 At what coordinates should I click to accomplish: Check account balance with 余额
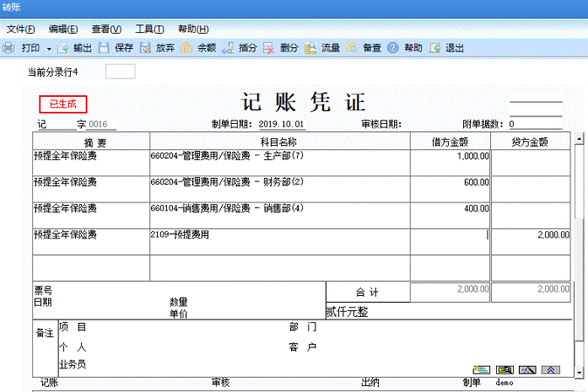pos(199,48)
